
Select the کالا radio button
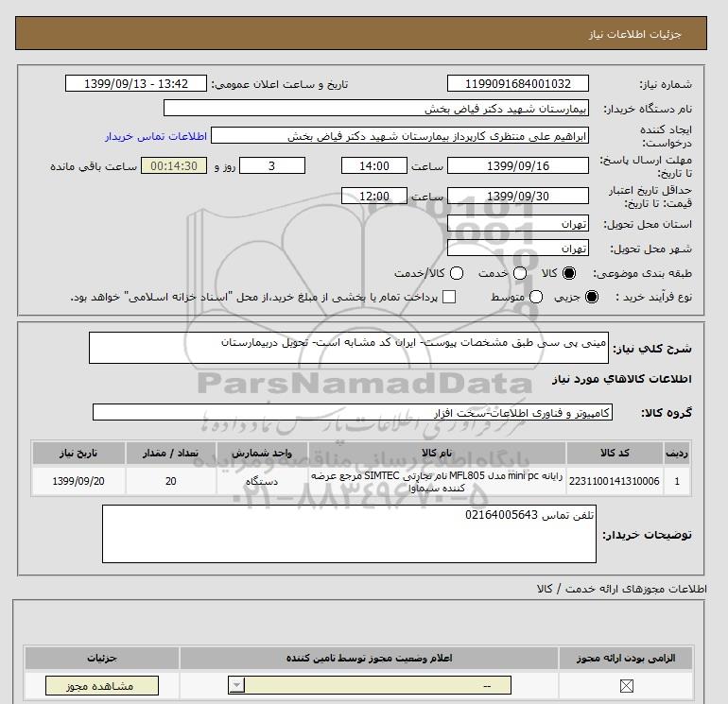(569, 273)
